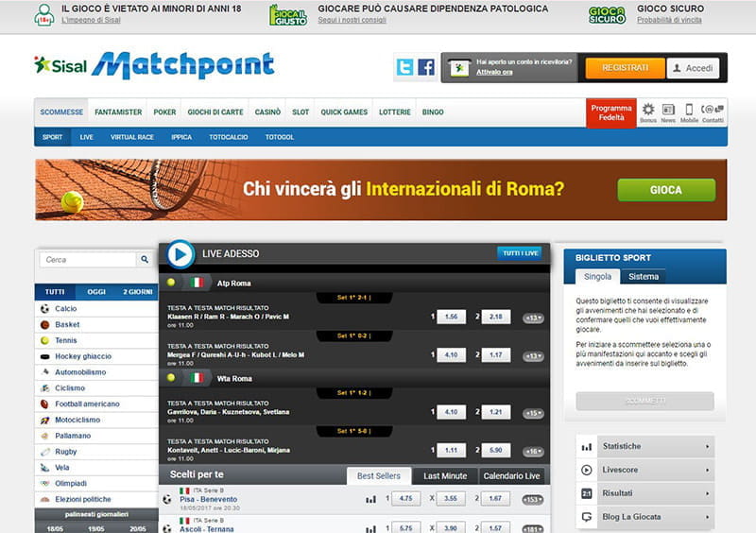Click the Sisal Matchpoint logo

[x=154, y=65]
